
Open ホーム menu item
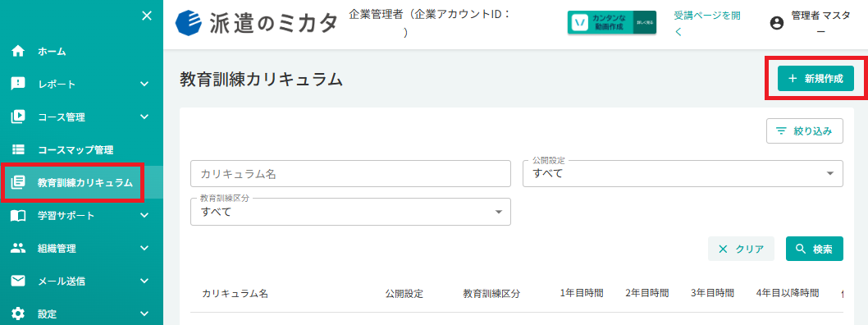(x=81, y=52)
